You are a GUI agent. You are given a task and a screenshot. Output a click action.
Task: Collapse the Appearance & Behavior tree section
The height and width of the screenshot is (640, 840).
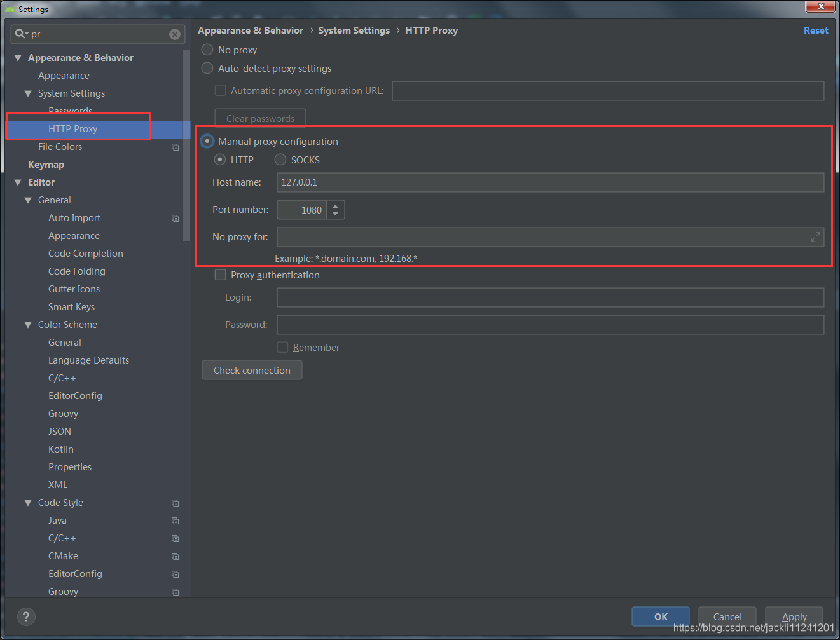point(18,58)
